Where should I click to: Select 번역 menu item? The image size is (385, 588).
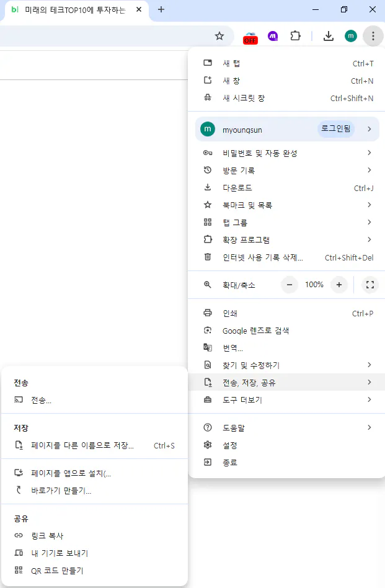tap(286, 347)
